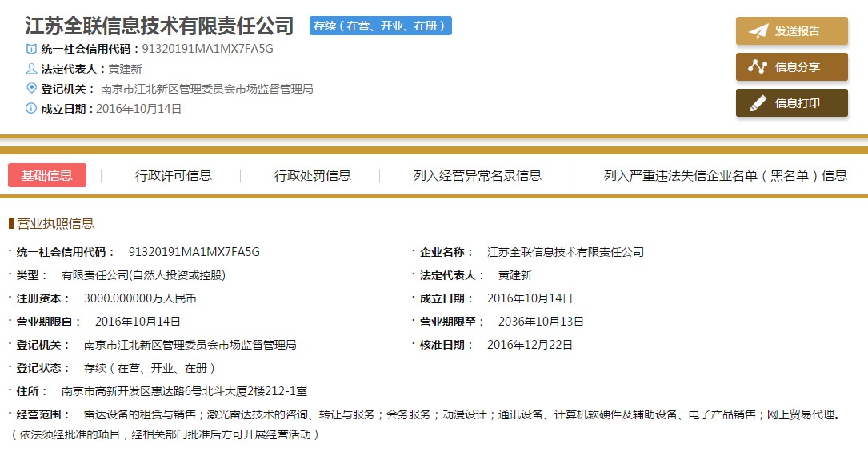The height and width of the screenshot is (456, 868).
Task: Select the 基础信息 tab
Action: coord(47,175)
